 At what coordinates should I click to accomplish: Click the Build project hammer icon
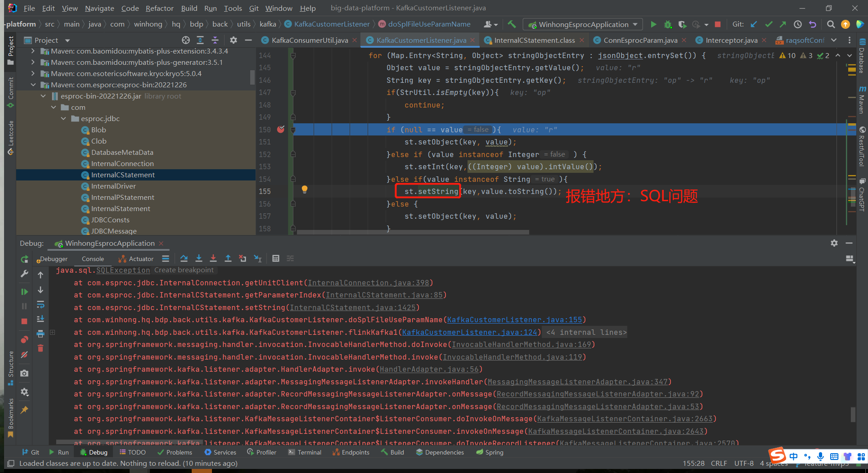(512, 24)
